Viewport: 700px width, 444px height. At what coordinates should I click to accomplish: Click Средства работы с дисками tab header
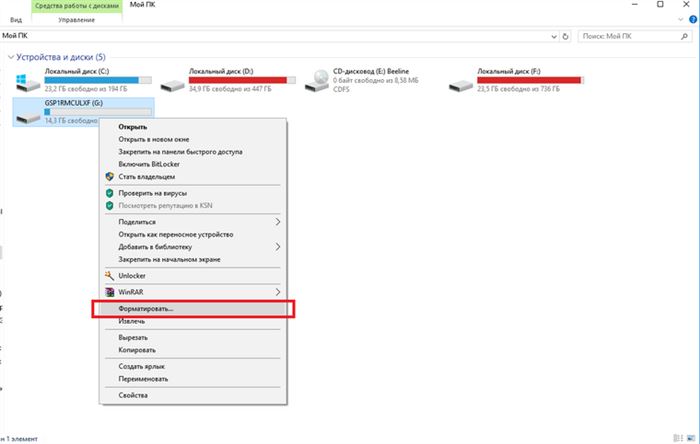tap(77, 6)
